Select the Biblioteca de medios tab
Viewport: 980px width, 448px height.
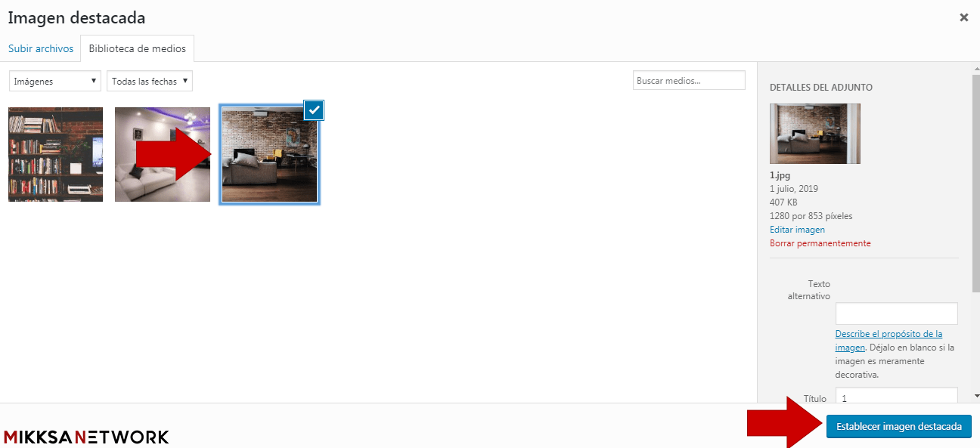pyautogui.click(x=137, y=48)
